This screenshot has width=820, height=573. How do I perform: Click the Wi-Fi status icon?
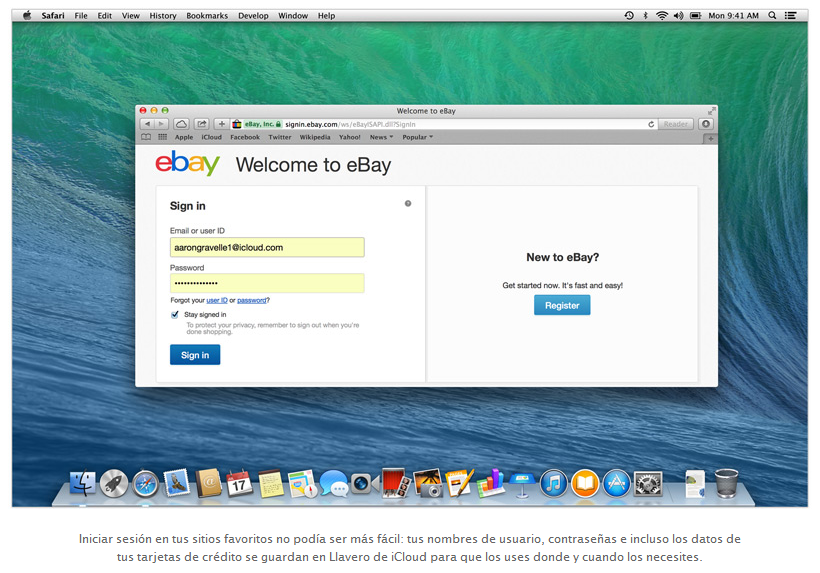(x=662, y=16)
